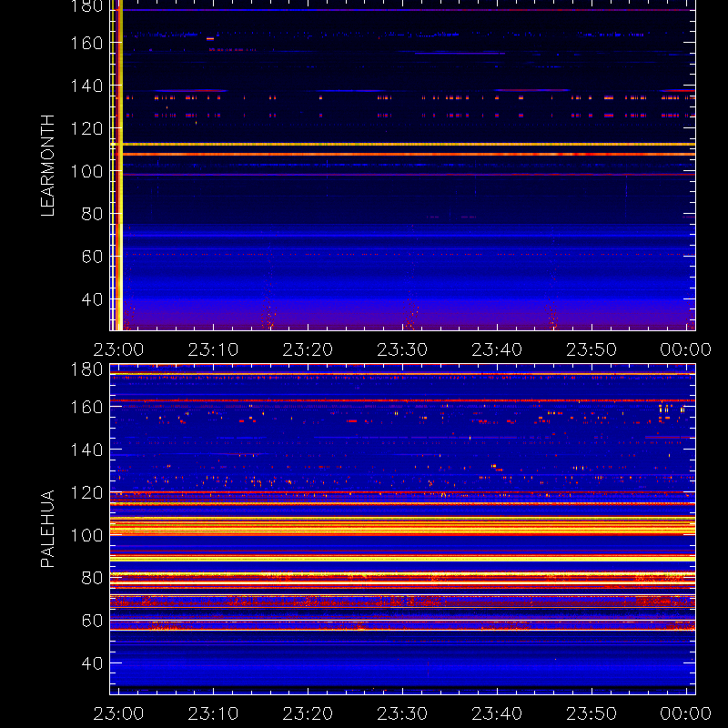Select 00:00 time label below Learmonth plot
Image resolution: width=728 pixels, height=728 pixels.
tap(686, 349)
